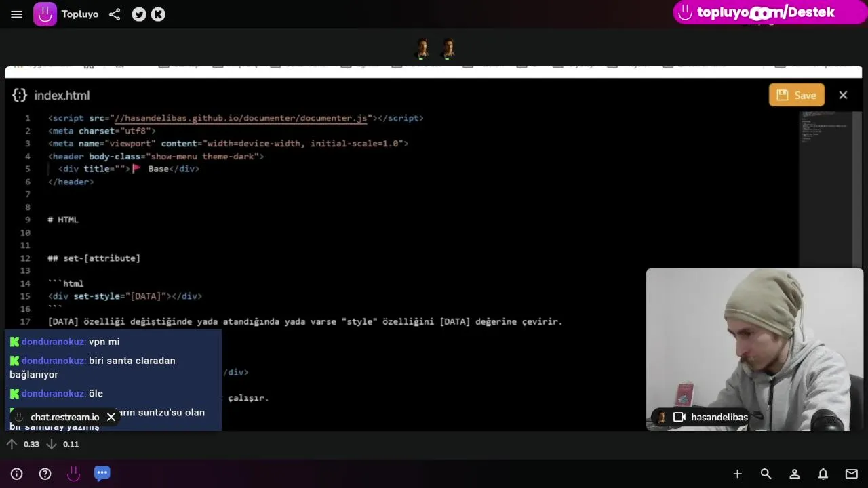Open the documenter.js script URL
This screenshot has width=868, height=488.
pos(242,118)
